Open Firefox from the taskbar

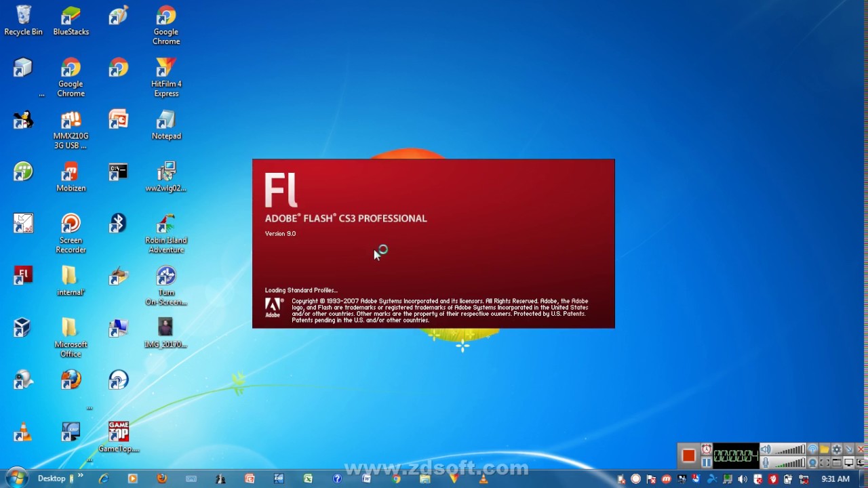pyautogui.click(x=161, y=479)
